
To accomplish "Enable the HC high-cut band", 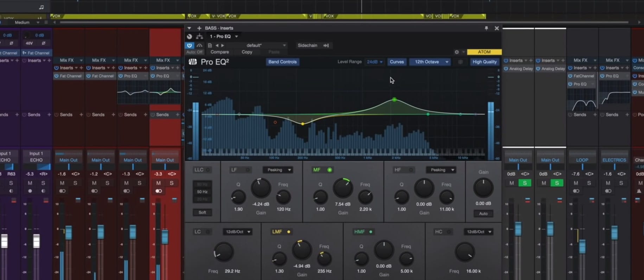I will click(449, 232).
